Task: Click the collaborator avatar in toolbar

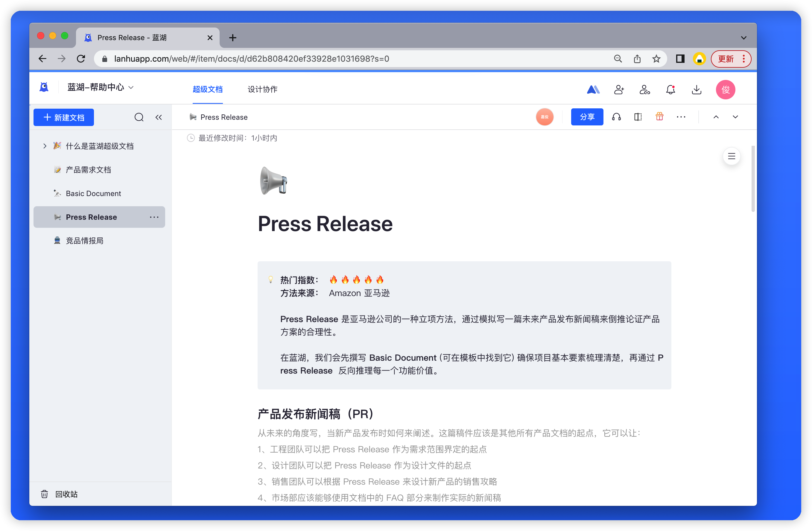Action: click(x=545, y=117)
